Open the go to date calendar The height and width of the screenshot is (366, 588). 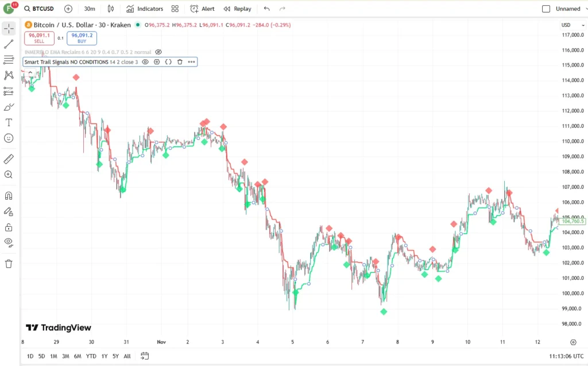point(145,356)
